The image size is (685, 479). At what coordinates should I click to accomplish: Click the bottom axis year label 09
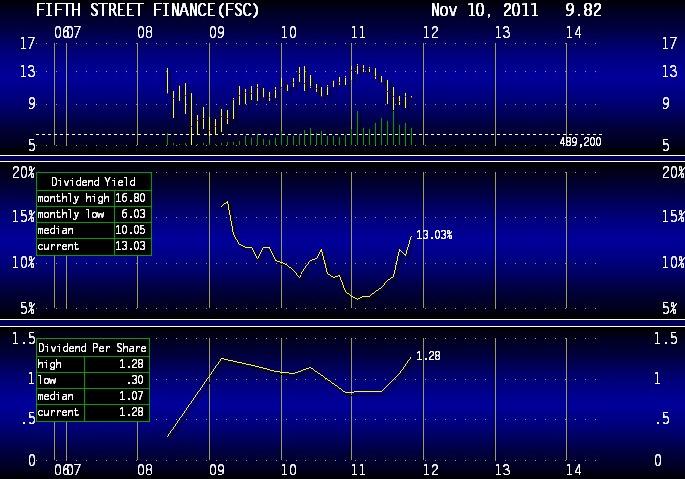click(x=217, y=470)
